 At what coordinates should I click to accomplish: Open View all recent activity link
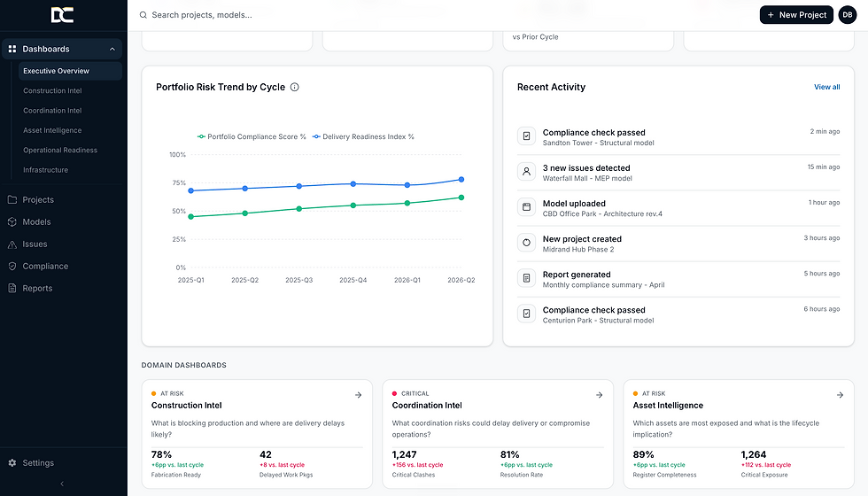826,87
